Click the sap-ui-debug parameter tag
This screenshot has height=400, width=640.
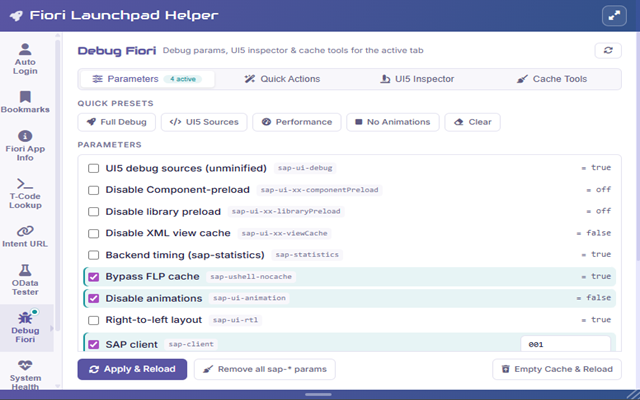click(x=305, y=168)
